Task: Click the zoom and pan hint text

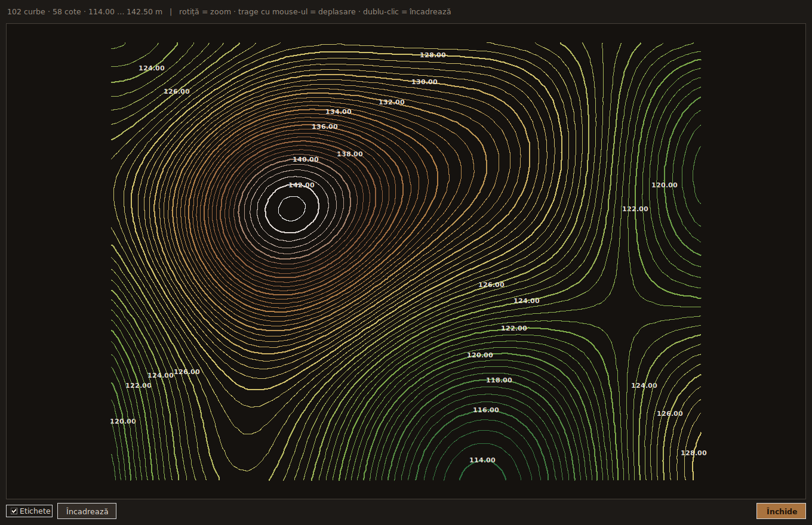Action: [x=315, y=11]
